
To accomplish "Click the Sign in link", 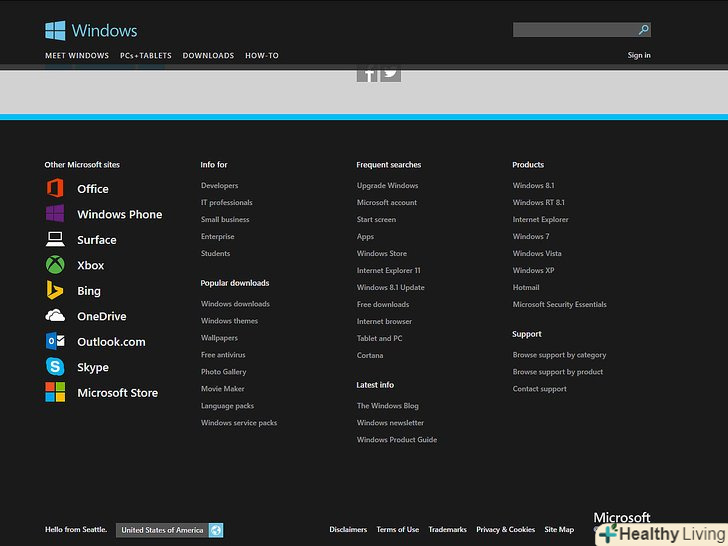I will pos(639,55).
